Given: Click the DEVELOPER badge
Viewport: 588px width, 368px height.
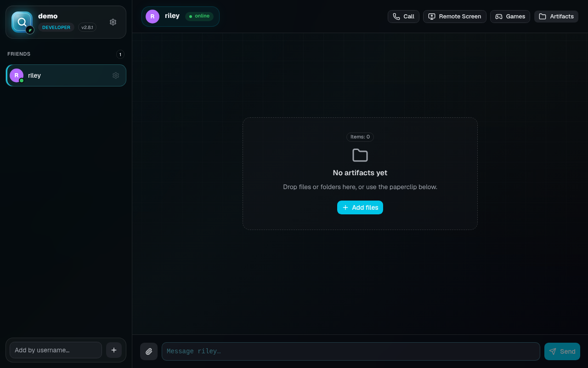Looking at the screenshot, I should tap(56, 28).
